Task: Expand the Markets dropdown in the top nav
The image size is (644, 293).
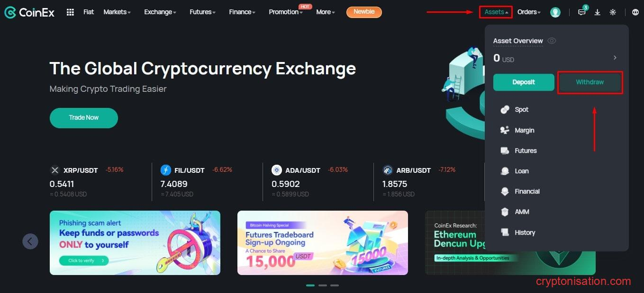Action: click(117, 12)
